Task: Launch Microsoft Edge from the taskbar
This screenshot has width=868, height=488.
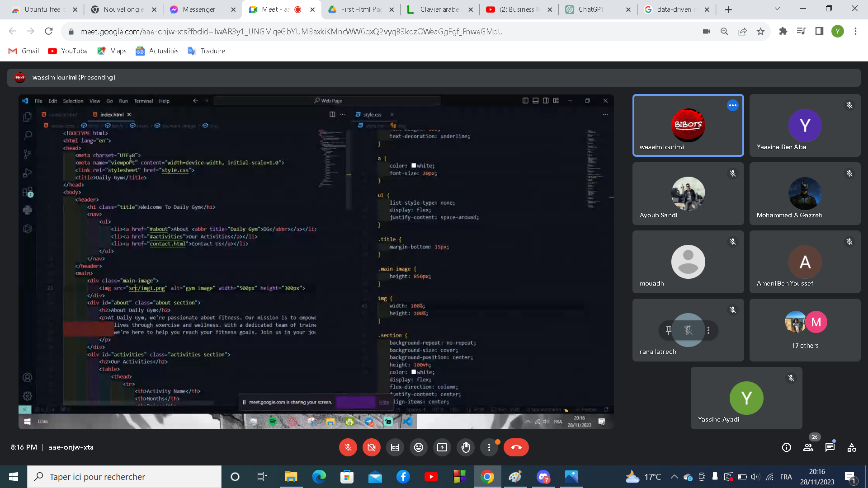Action: tap(319, 477)
